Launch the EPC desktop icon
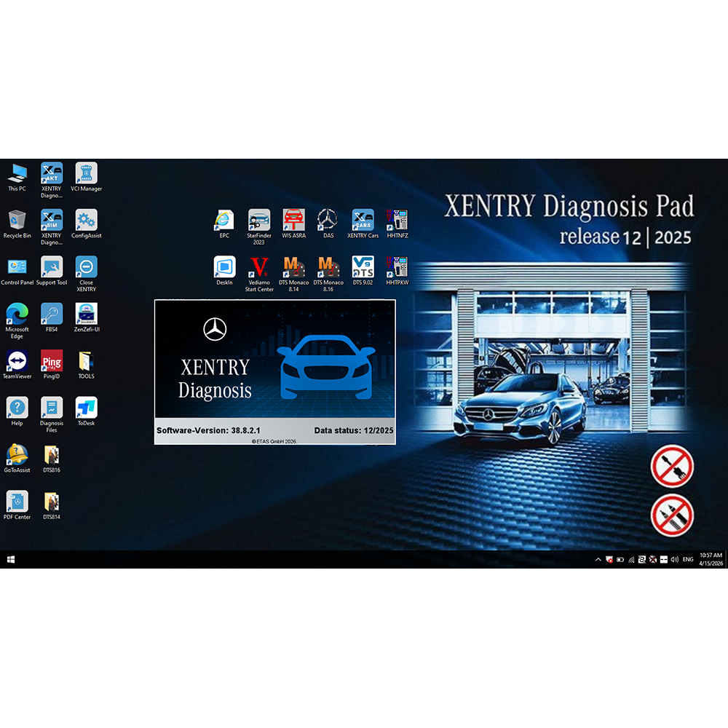The height and width of the screenshot is (728, 728). pos(224,220)
